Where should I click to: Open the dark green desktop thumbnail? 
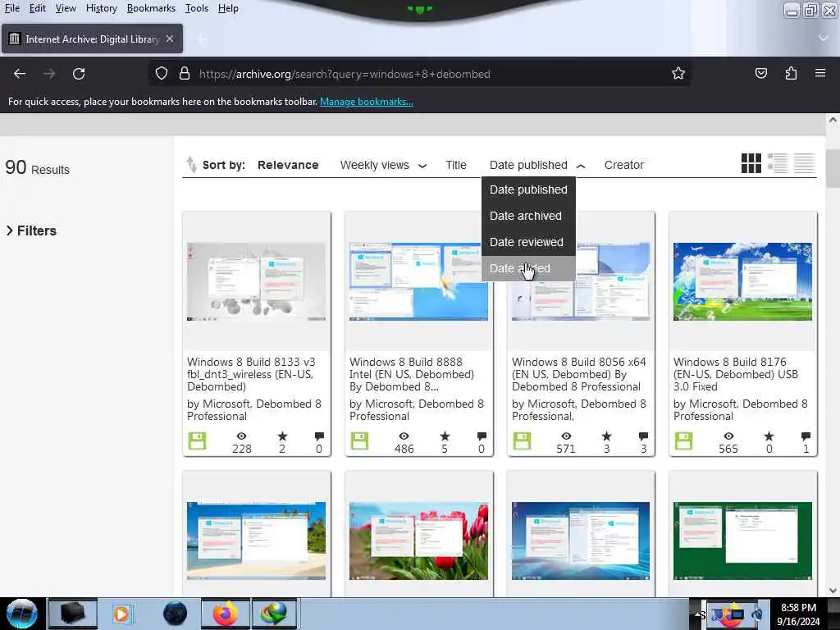tap(742, 541)
